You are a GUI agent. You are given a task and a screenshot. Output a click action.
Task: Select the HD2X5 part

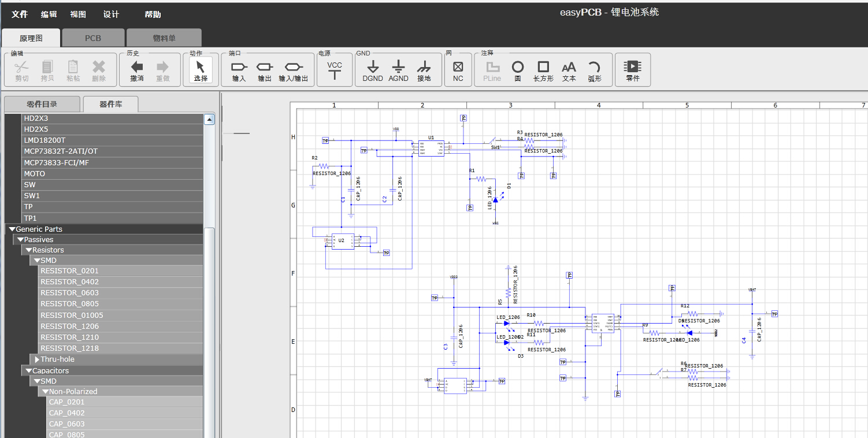coord(112,129)
